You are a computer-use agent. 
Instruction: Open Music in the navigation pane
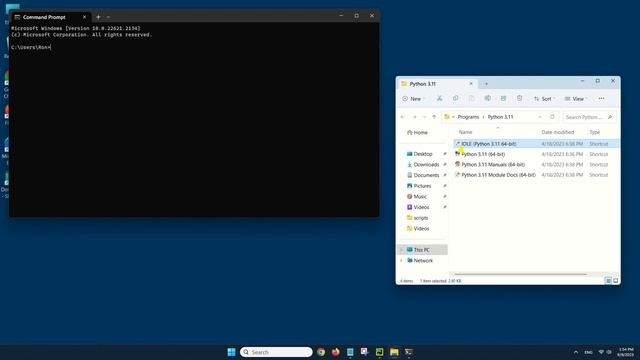417,196
